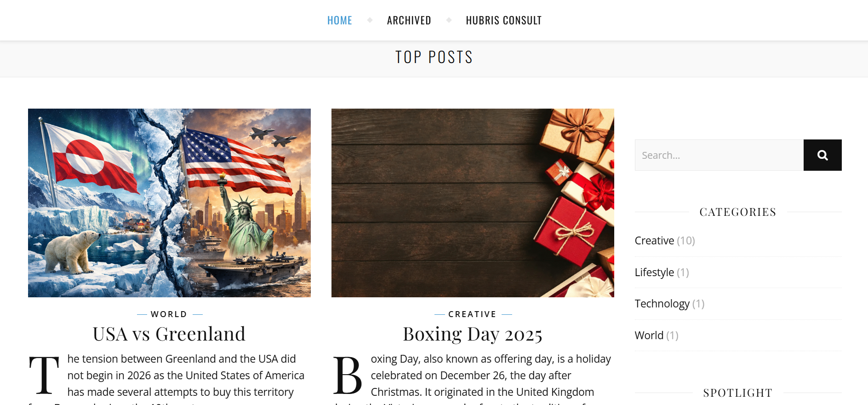Image resolution: width=868 pixels, height=405 pixels.
Task: Click the diamond separator before HUBRIS CONSULT
Action: pyautogui.click(x=448, y=20)
